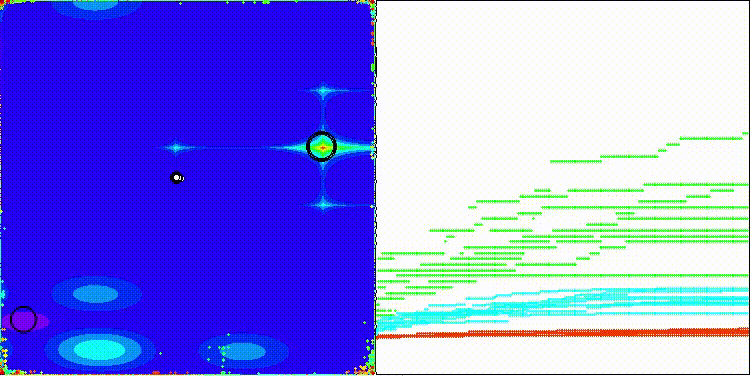
Task: Click the brightest cyan ellipse in the heatmap
Action: 99,349
